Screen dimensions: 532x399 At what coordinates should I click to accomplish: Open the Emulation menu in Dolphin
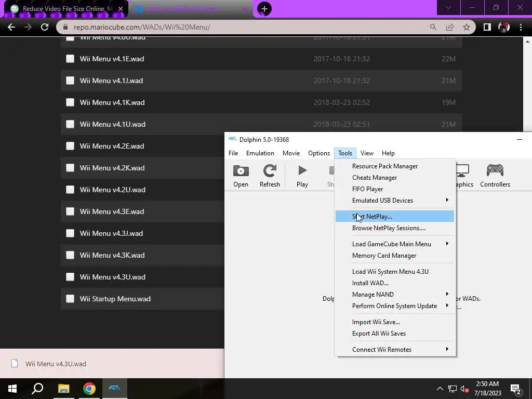coord(260,153)
